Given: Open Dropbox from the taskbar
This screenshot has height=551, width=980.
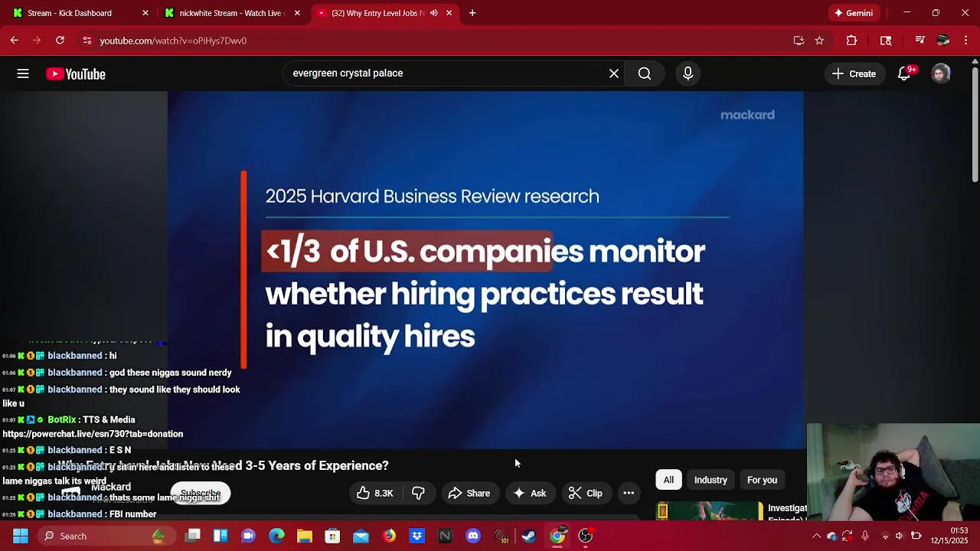Looking at the screenshot, I should (417, 536).
